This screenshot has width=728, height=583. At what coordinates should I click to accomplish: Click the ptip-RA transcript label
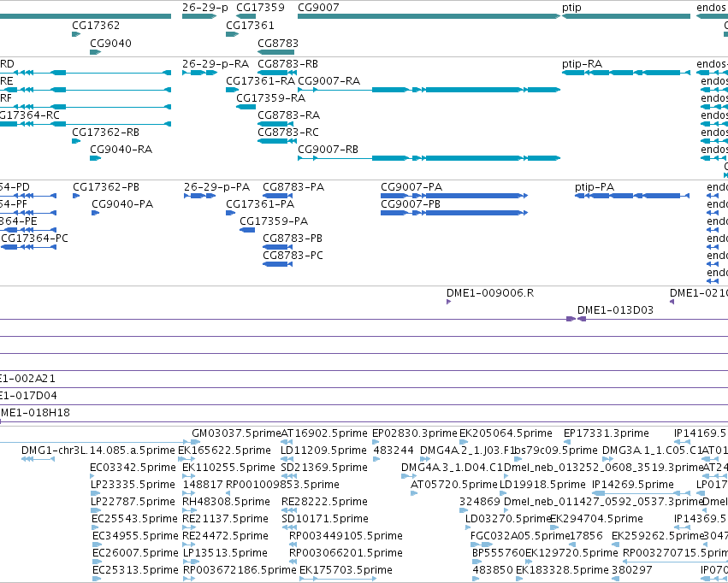point(583,63)
